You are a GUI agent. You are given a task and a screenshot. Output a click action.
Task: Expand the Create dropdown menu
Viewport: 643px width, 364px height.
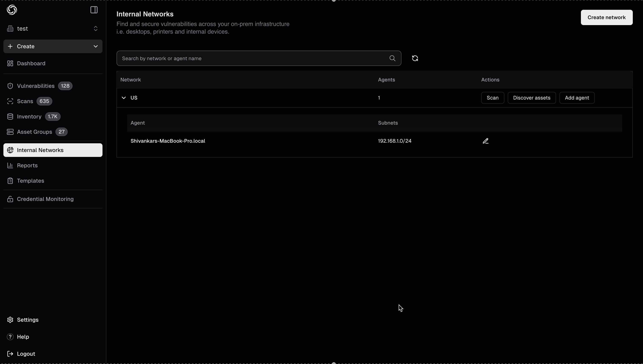click(95, 46)
